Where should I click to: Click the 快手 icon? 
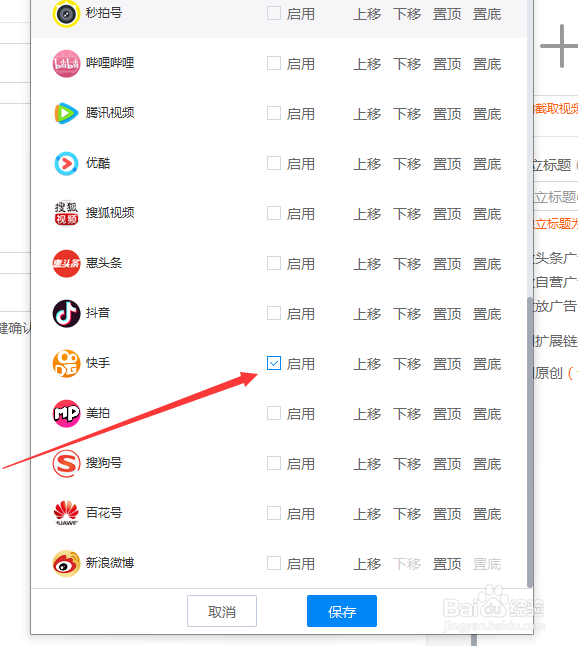pos(66,363)
